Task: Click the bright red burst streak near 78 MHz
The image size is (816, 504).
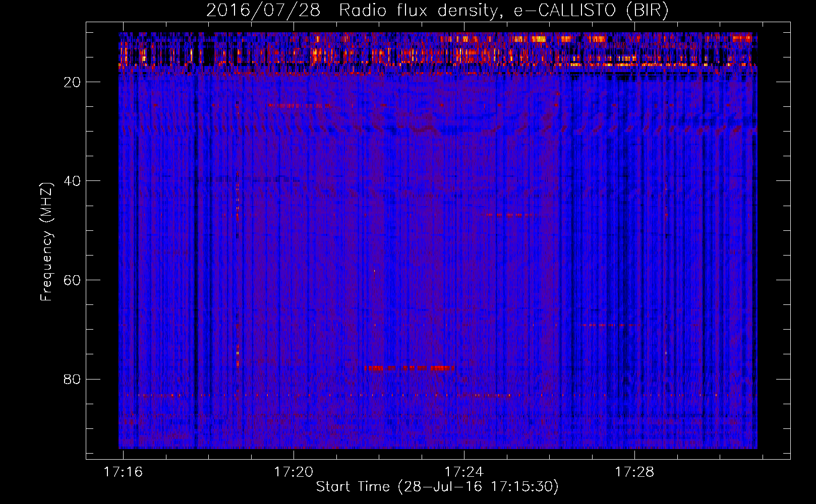Action: click(410, 368)
